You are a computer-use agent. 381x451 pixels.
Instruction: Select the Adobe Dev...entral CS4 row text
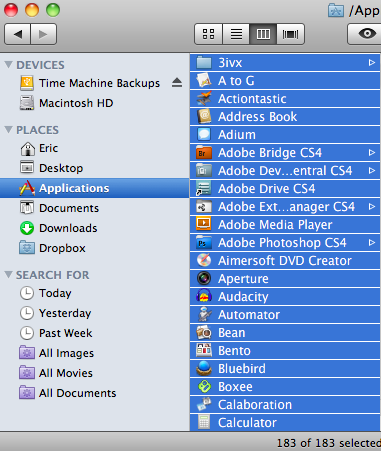tap(285, 171)
